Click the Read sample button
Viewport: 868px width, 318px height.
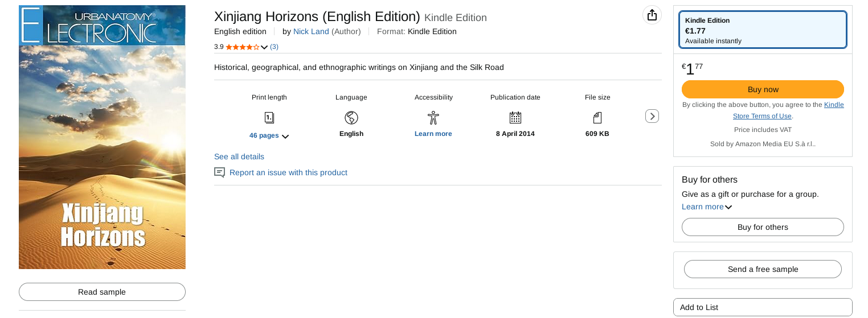102,292
